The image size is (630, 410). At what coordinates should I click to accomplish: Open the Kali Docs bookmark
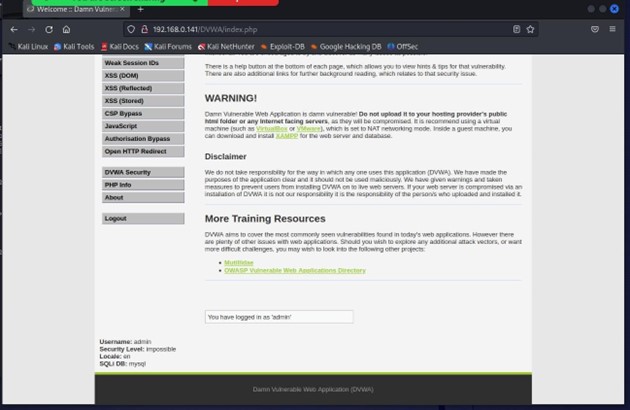(120, 47)
